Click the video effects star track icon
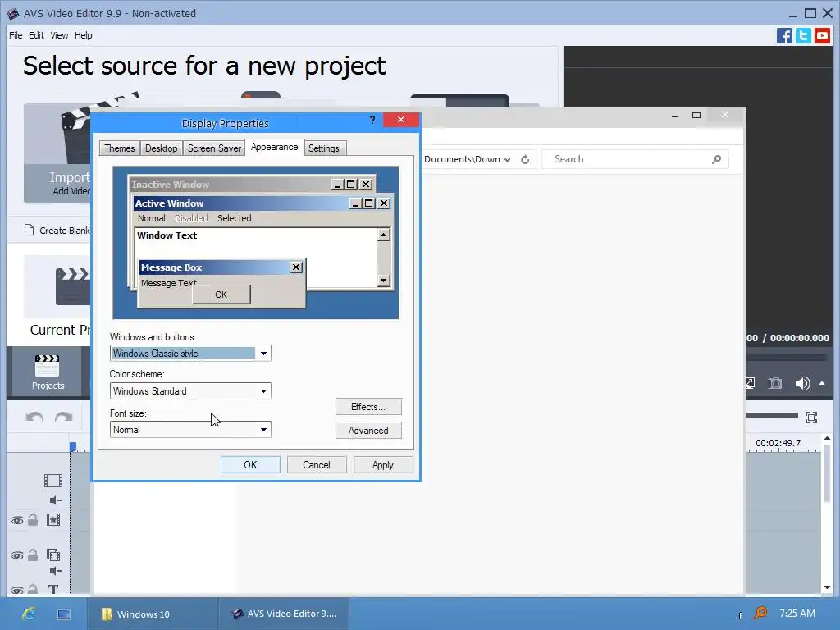Image resolution: width=840 pixels, height=630 pixels. tap(53, 519)
